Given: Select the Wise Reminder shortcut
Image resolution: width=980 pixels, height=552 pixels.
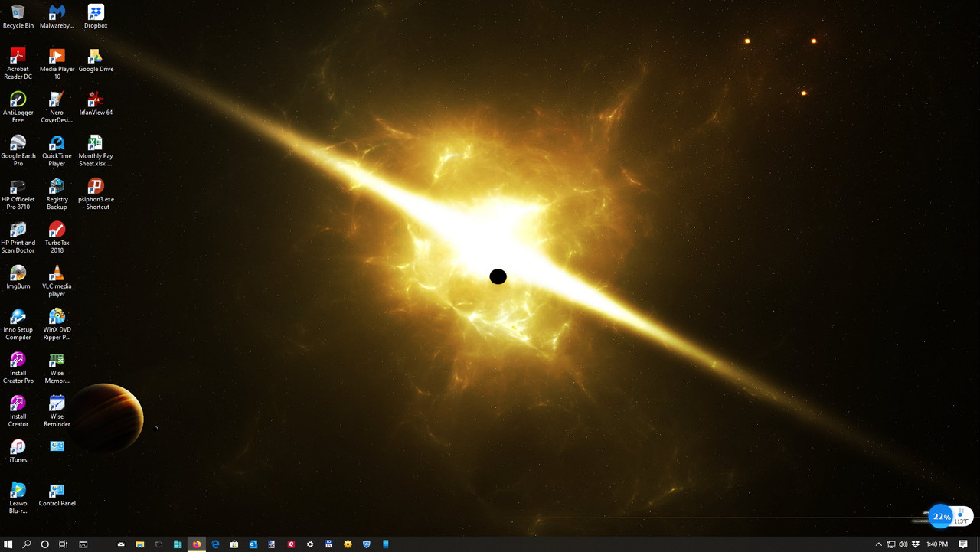Looking at the screenshot, I should [57, 412].
